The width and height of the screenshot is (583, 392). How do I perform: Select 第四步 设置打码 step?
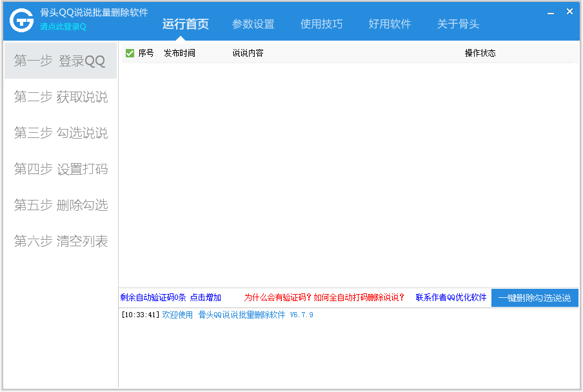[x=61, y=169]
